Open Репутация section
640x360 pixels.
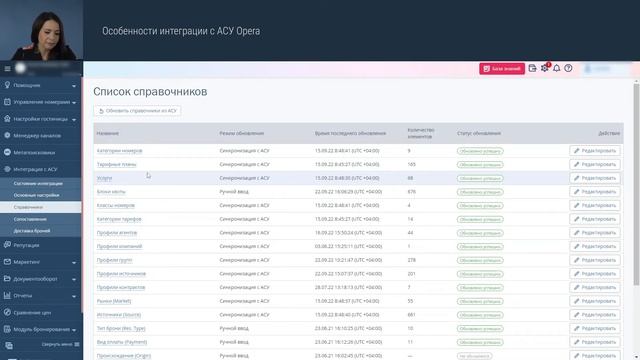tap(26, 245)
